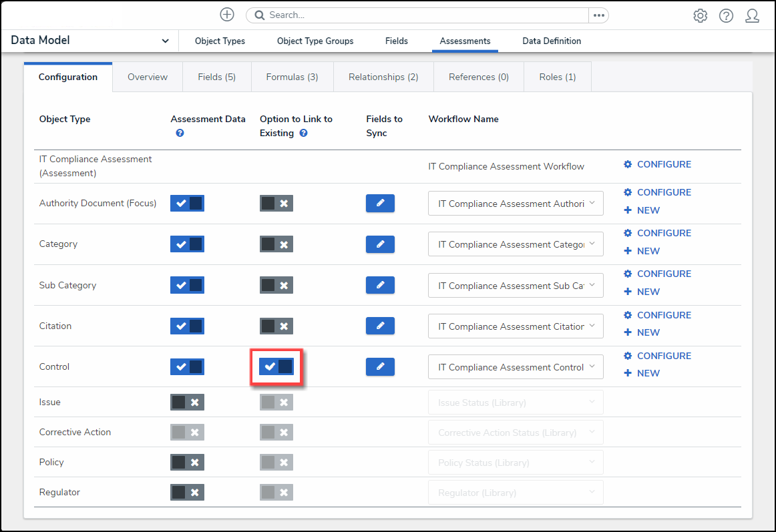Click CONFIGURE for IT Compliance Assessment
The image size is (776, 532).
[657, 164]
